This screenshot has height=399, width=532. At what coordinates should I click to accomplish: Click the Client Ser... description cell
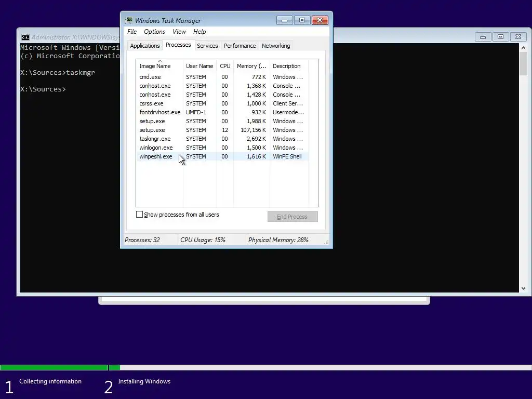click(288, 103)
